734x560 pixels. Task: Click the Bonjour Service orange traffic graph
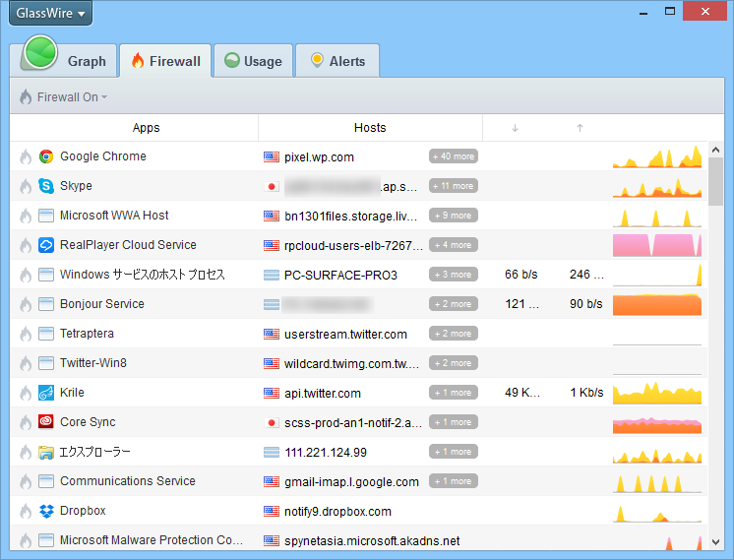pos(657,304)
